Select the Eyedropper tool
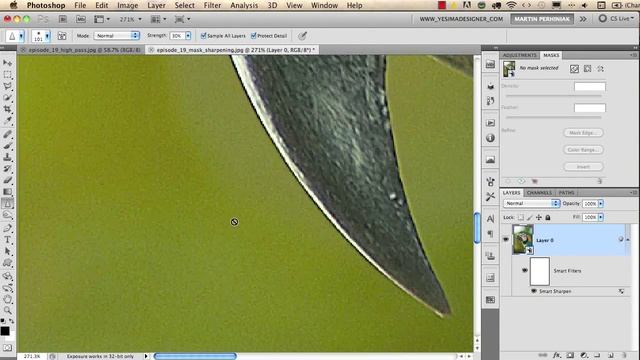Viewport: 640px width, 360px height. [x=7, y=120]
